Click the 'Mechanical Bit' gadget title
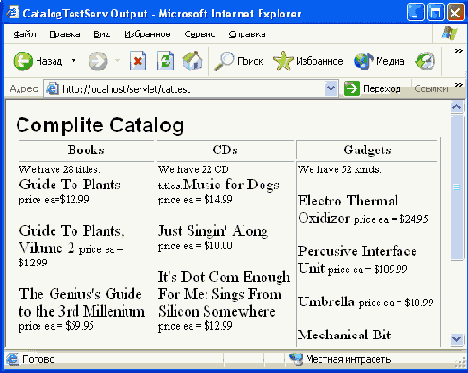468x373 pixels. click(x=344, y=335)
